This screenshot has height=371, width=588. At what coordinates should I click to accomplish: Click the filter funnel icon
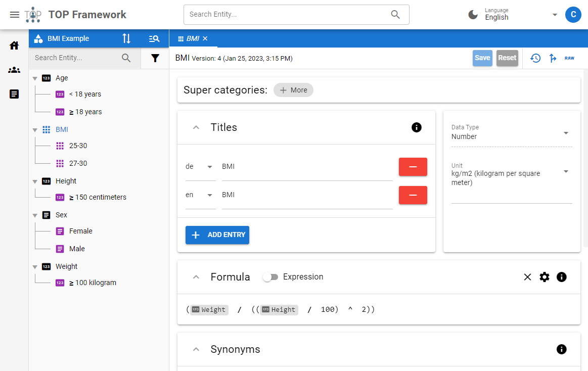tap(155, 58)
